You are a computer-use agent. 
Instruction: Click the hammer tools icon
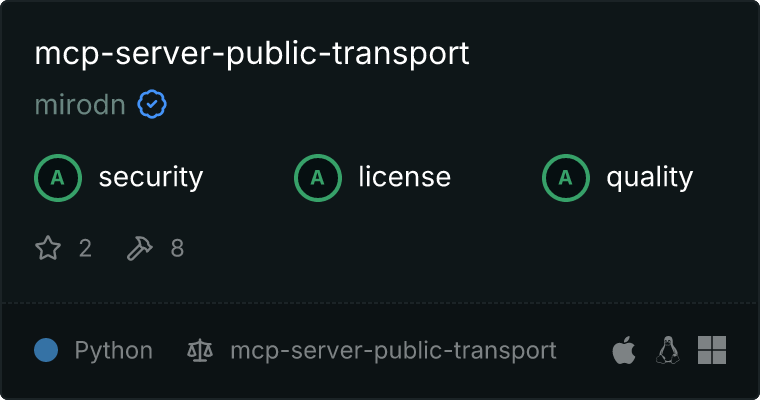tap(140, 248)
